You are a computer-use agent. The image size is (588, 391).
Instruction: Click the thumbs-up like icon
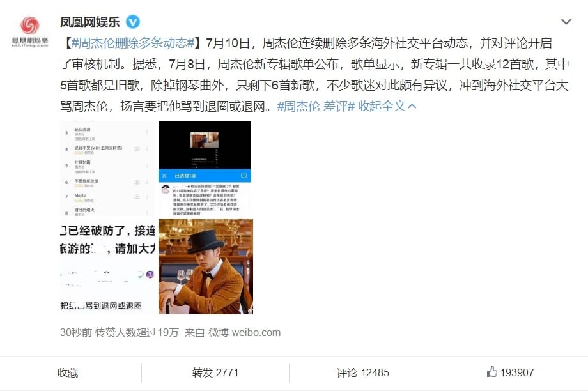[x=491, y=372]
